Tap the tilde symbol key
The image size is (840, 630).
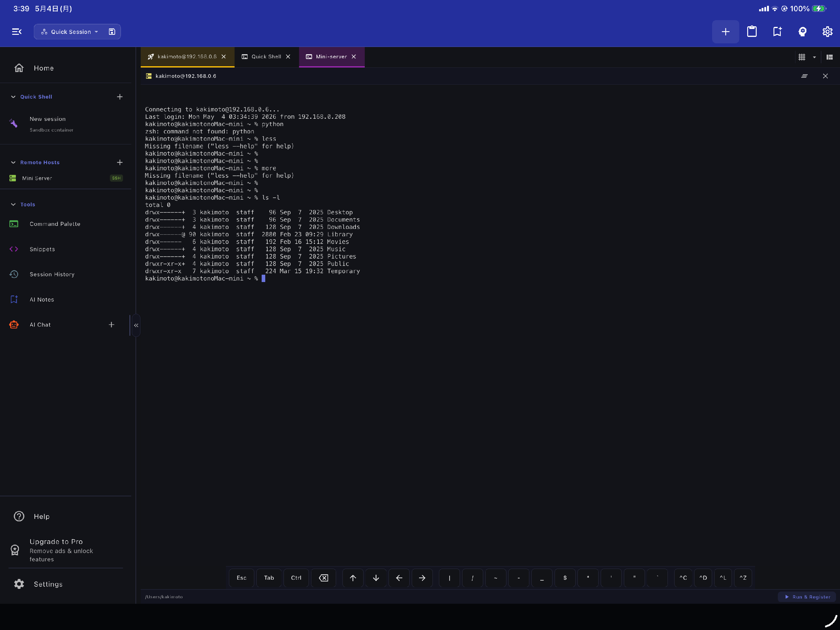(496, 578)
